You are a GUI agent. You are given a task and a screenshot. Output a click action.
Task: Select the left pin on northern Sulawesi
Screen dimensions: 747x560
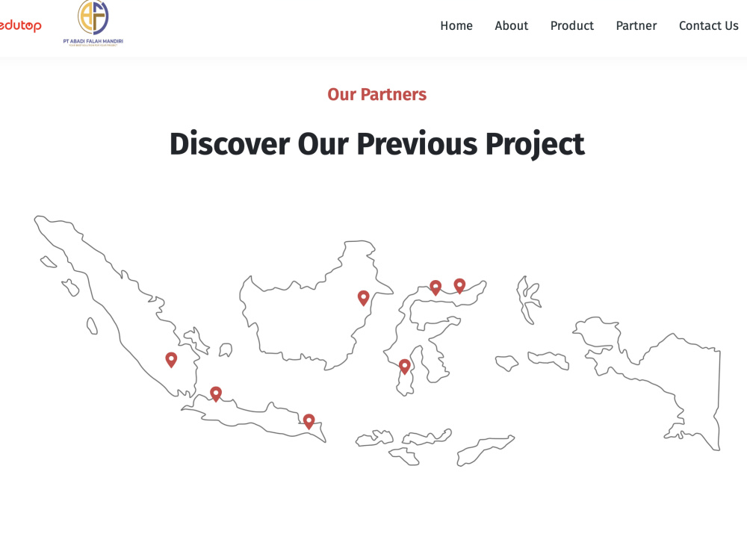pyautogui.click(x=436, y=287)
